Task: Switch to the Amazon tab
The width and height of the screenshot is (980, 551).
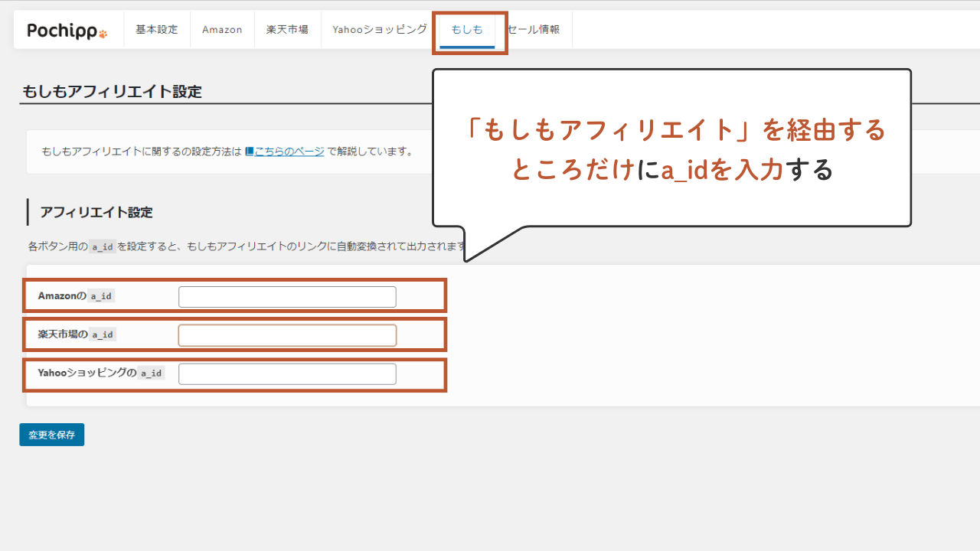Action: [222, 30]
